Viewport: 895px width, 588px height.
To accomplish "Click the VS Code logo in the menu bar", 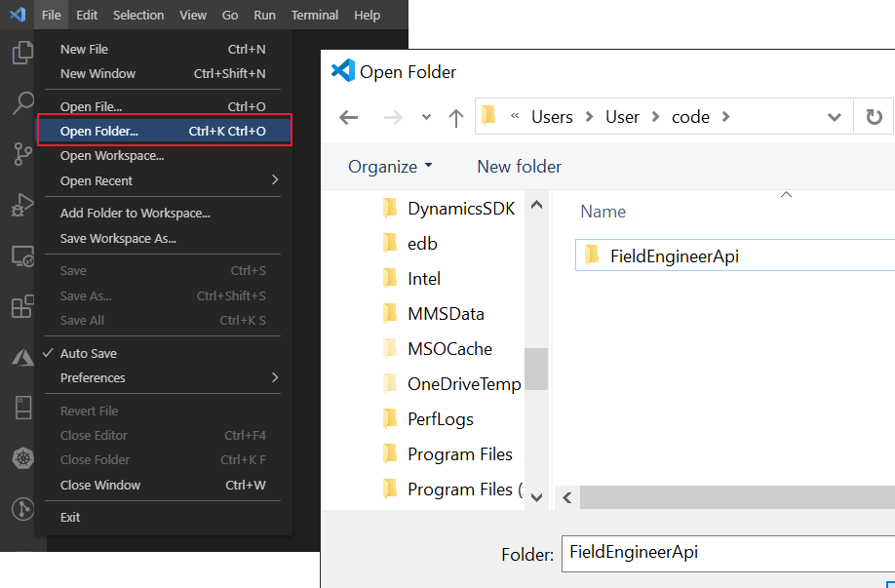I will point(18,15).
